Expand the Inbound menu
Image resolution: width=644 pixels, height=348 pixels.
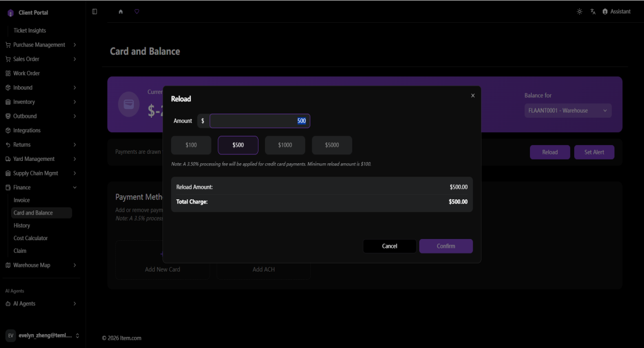(x=41, y=87)
